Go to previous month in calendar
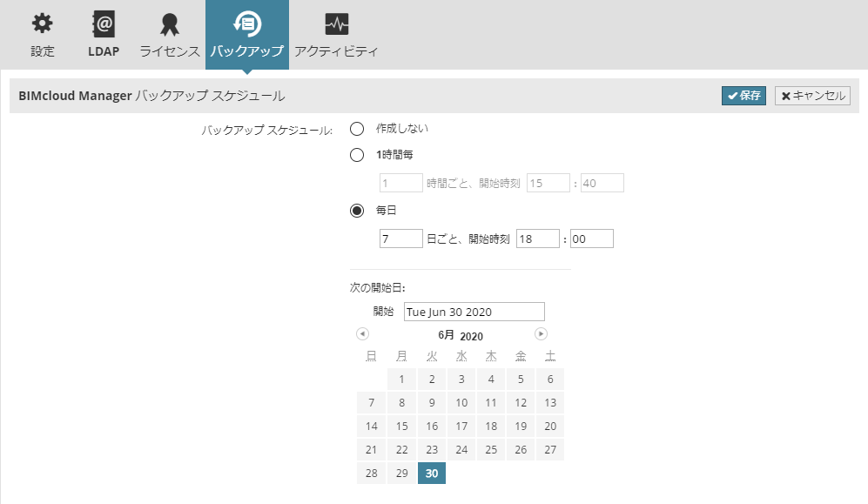The width and height of the screenshot is (868, 504). coord(362,333)
